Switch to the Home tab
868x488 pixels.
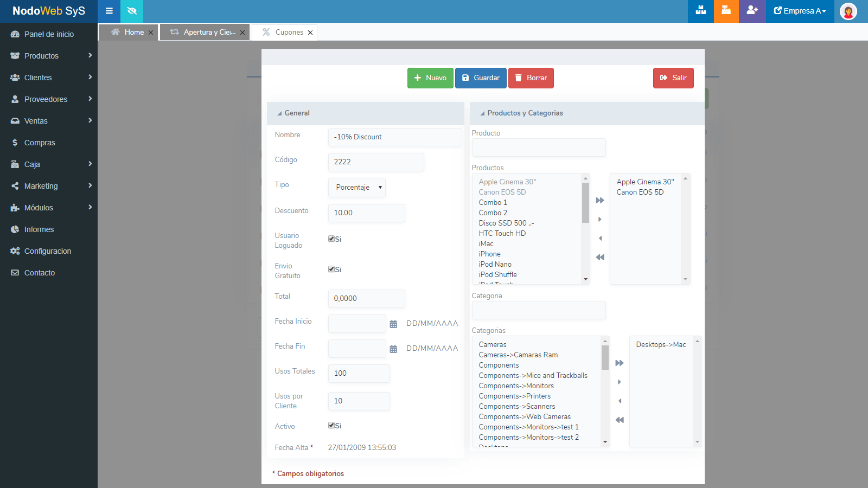[x=129, y=33]
